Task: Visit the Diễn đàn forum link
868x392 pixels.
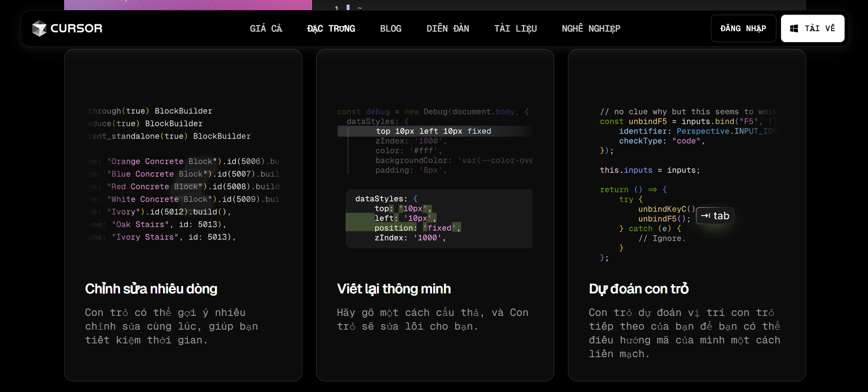Action: (x=448, y=28)
